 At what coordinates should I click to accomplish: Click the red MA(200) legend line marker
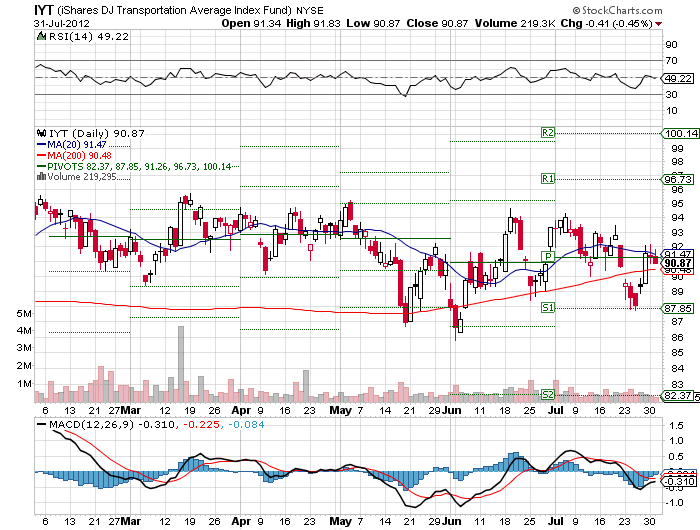coord(42,155)
